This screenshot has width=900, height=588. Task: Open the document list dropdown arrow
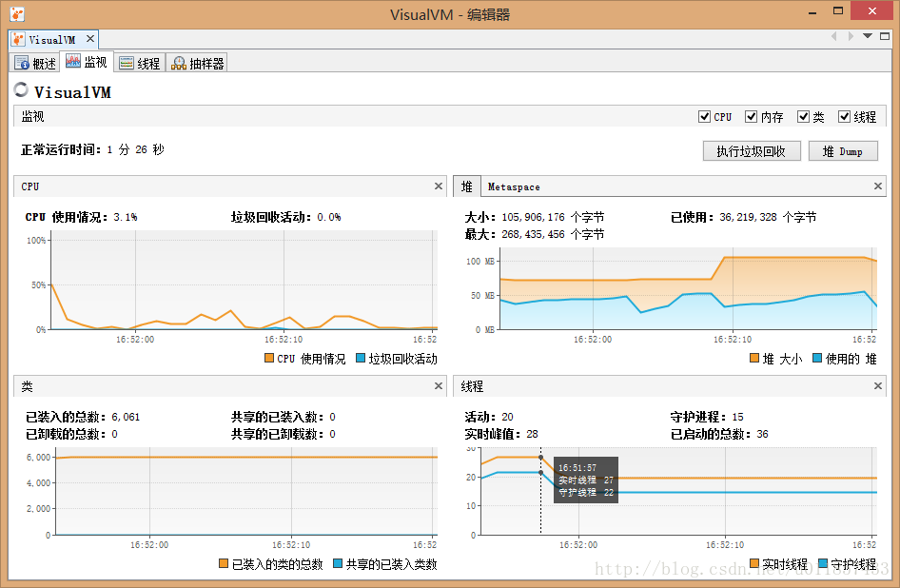(x=868, y=36)
